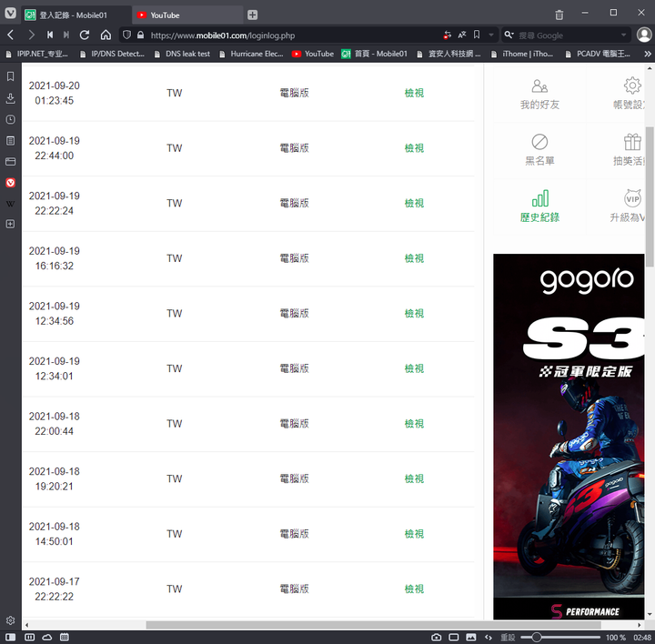The height and width of the screenshot is (644, 655).
Task: Open the PCADV bookmark
Action: [598, 54]
